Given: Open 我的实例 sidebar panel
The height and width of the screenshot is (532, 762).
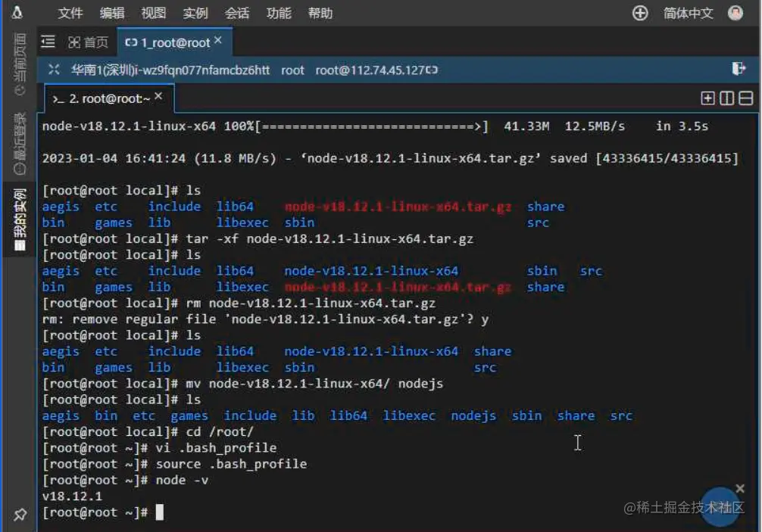Looking at the screenshot, I should (x=20, y=219).
